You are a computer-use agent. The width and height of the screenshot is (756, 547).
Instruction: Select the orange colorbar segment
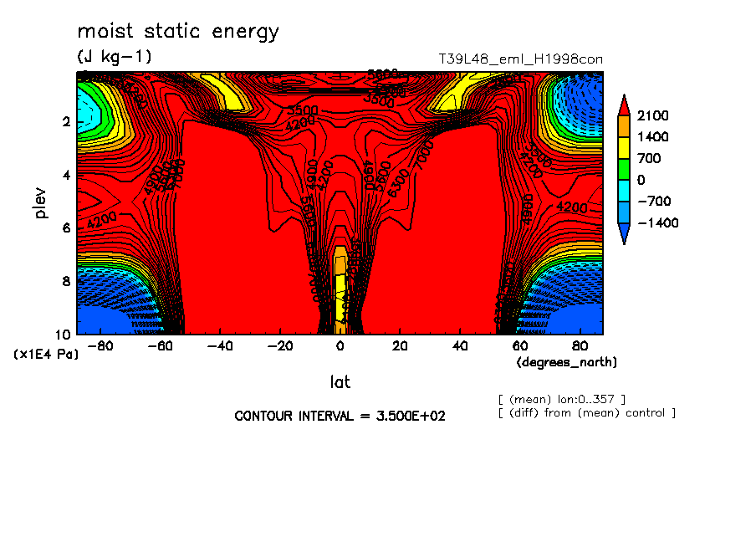coord(623,125)
